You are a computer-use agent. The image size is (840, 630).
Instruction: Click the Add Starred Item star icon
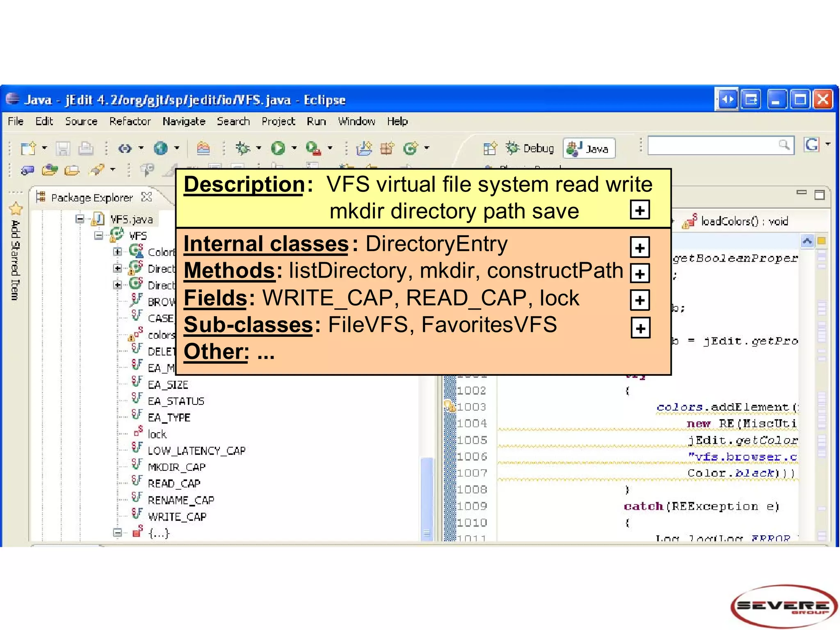(x=16, y=208)
